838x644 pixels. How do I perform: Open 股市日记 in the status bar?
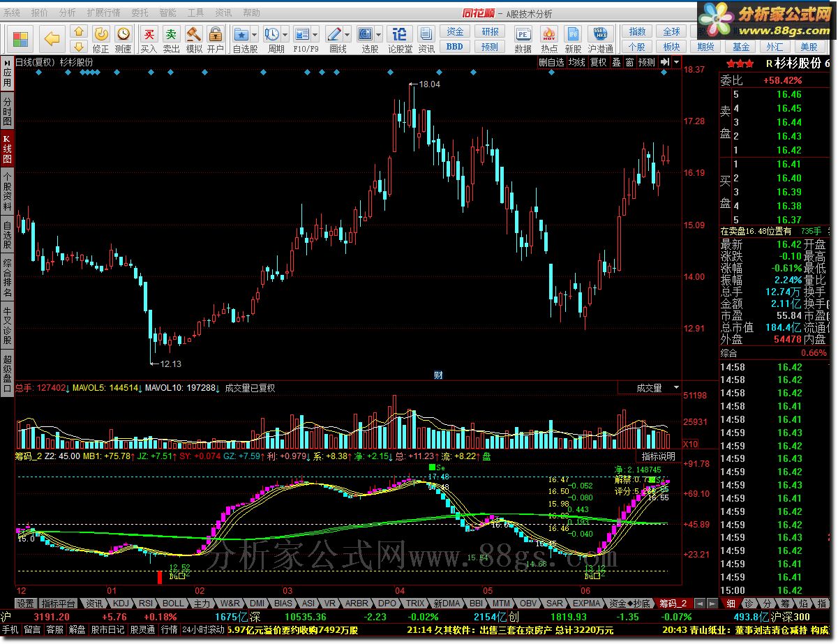[x=107, y=629]
